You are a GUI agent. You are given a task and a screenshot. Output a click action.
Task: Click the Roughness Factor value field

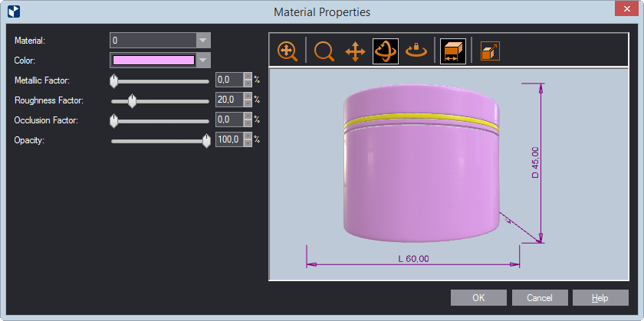[x=229, y=100]
